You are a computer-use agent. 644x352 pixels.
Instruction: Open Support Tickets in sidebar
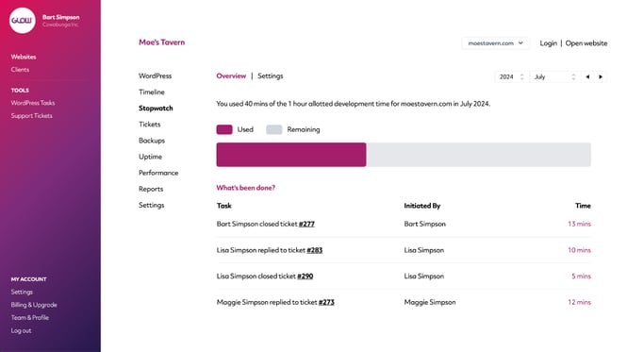click(x=32, y=116)
